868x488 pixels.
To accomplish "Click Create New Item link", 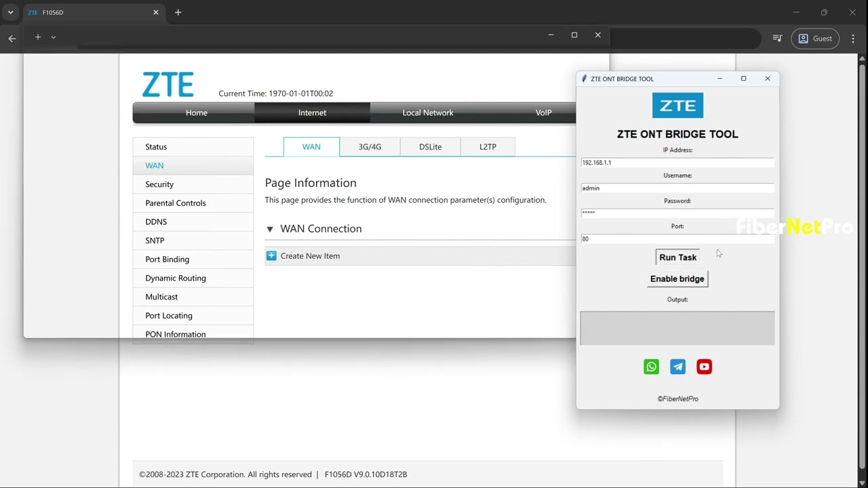I will (x=310, y=256).
